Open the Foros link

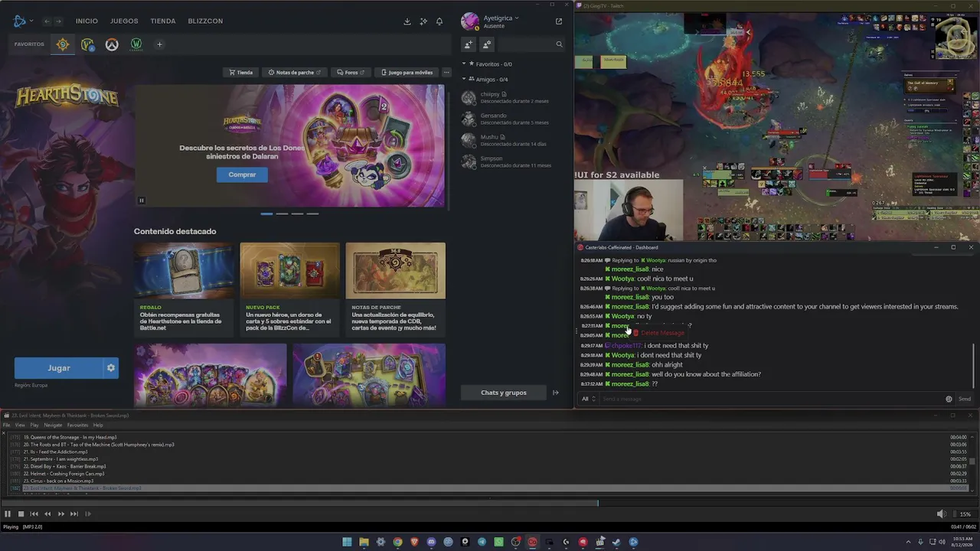tap(351, 73)
